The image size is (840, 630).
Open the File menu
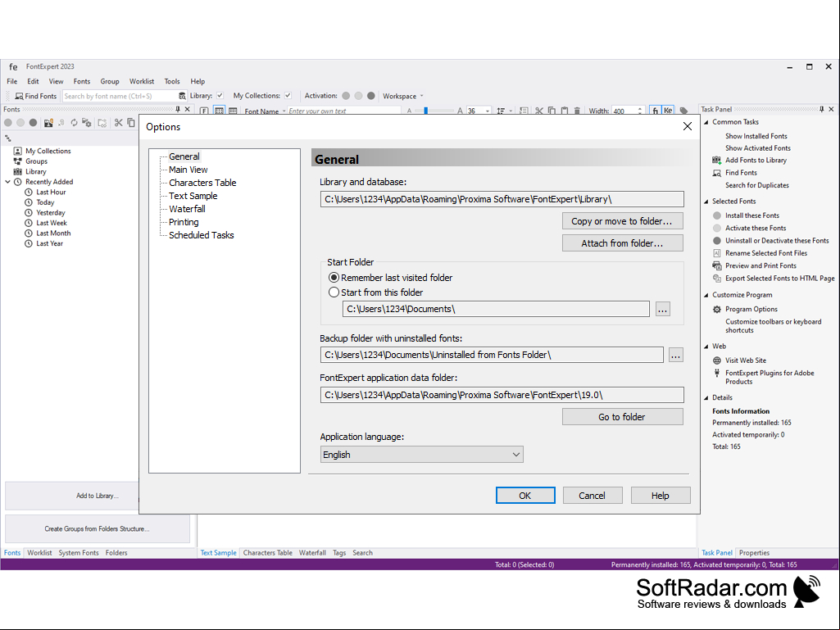click(x=11, y=81)
